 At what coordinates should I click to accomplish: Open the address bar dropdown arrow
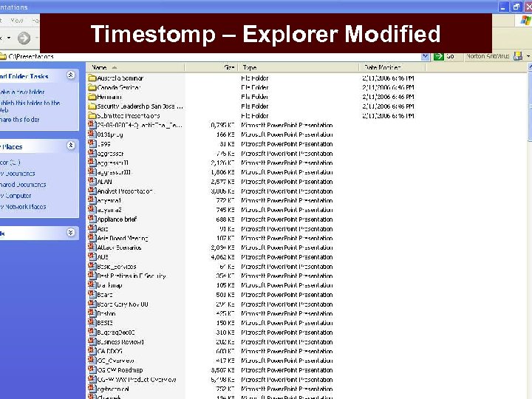pyautogui.click(x=425, y=56)
